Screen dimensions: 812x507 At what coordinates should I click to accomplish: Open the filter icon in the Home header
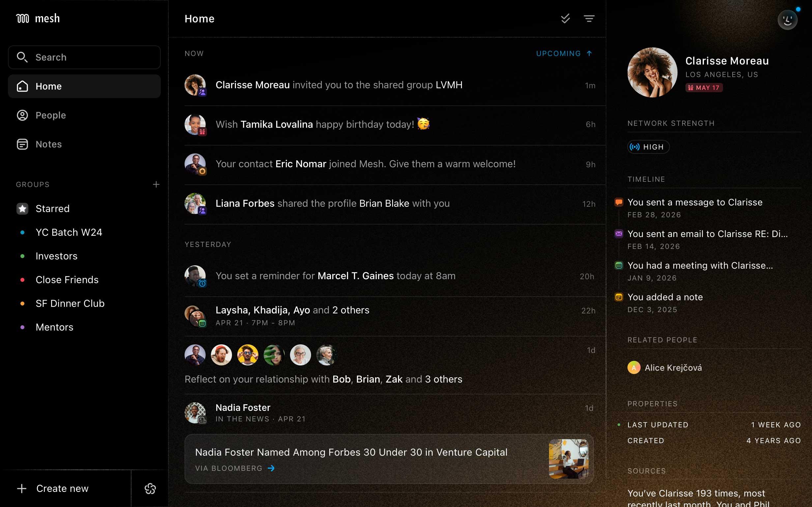590,19
